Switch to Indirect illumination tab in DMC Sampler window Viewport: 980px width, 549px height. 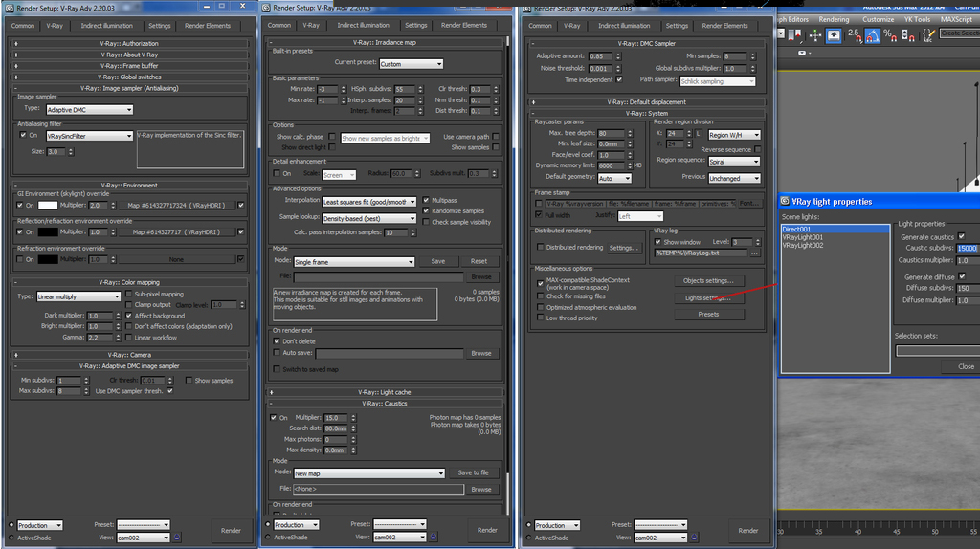(x=624, y=26)
